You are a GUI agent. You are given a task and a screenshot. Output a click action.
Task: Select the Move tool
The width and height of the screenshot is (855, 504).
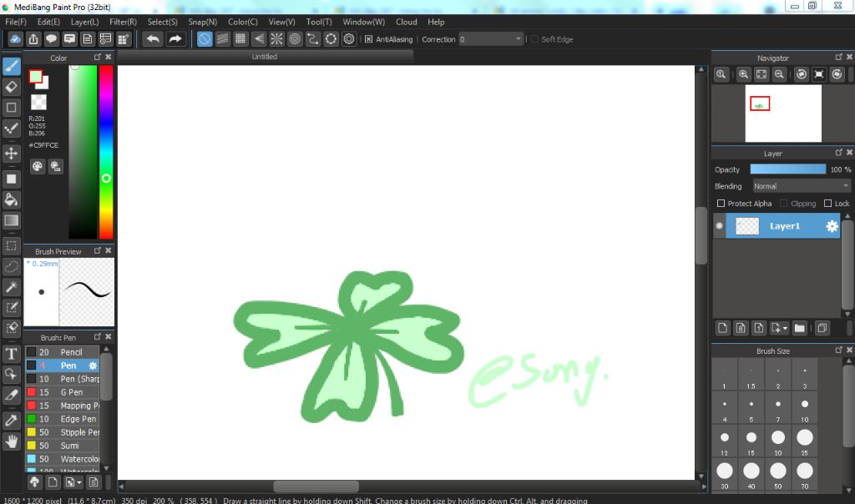pos(12,153)
